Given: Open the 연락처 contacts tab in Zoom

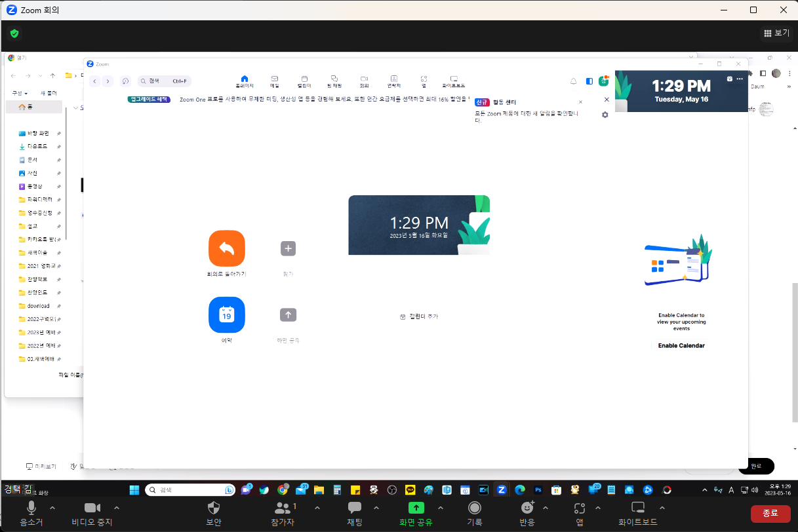Looking at the screenshot, I should pyautogui.click(x=394, y=81).
